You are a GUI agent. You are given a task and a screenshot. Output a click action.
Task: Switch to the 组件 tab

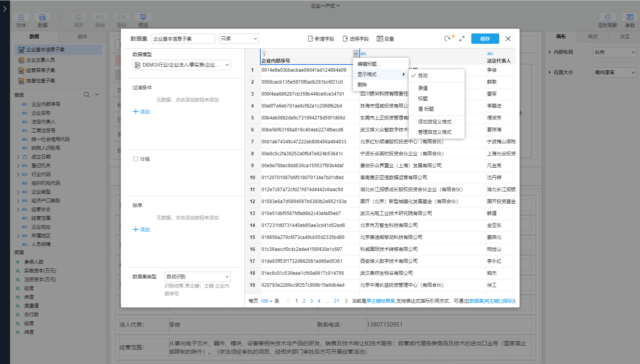coord(82,37)
